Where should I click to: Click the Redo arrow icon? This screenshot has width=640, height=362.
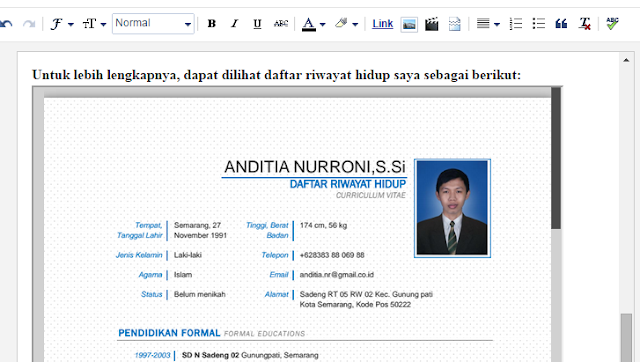(29, 24)
